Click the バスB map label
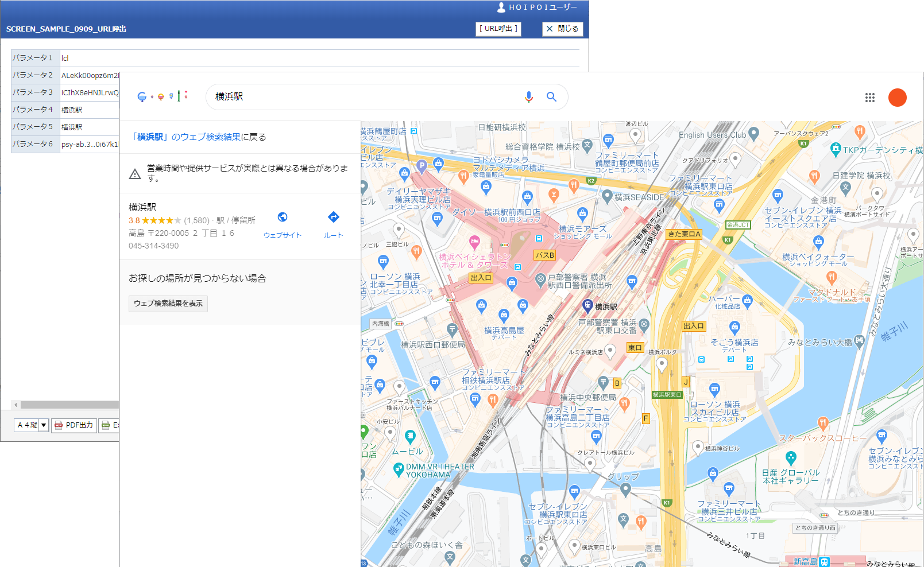This screenshot has height=567, width=924. click(545, 255)
